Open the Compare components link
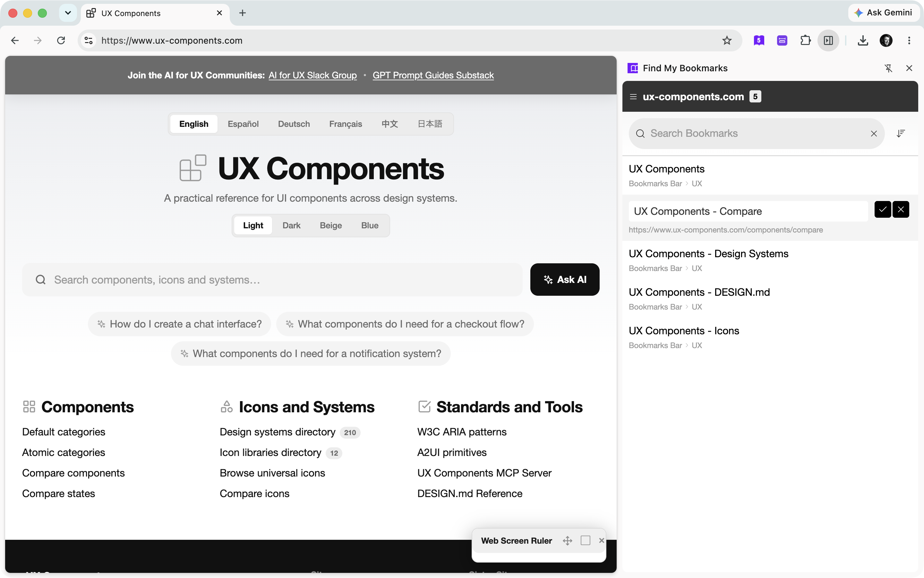 pos(73,473)
